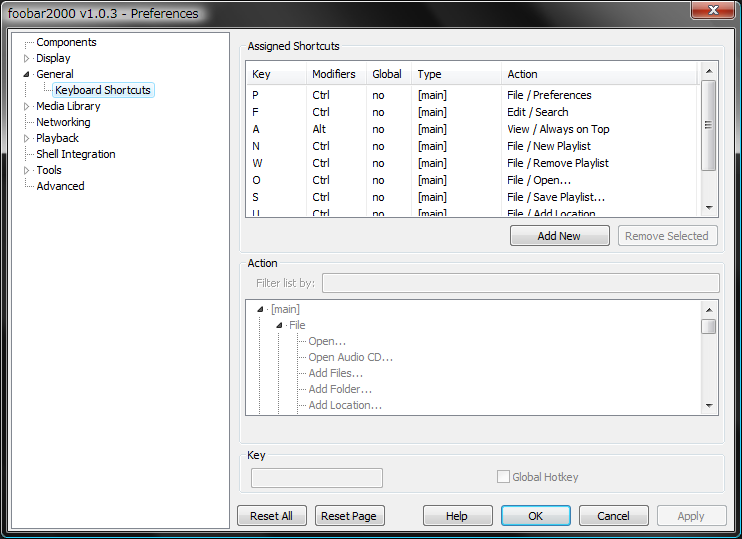The width and height of the screenshot is (742, 539).
Task: Sort by the Type column header
Action: [x=456, y=74]
